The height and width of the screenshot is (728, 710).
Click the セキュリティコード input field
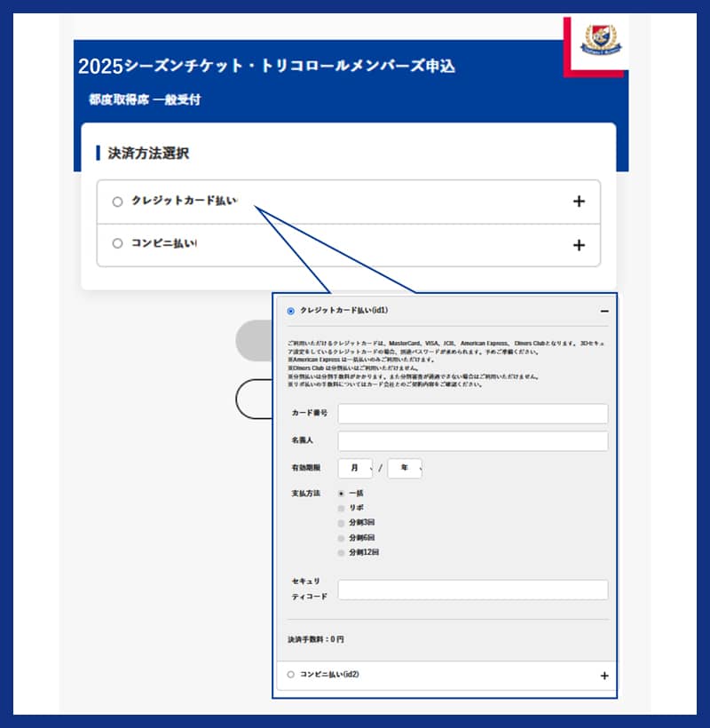coord(472,590)
